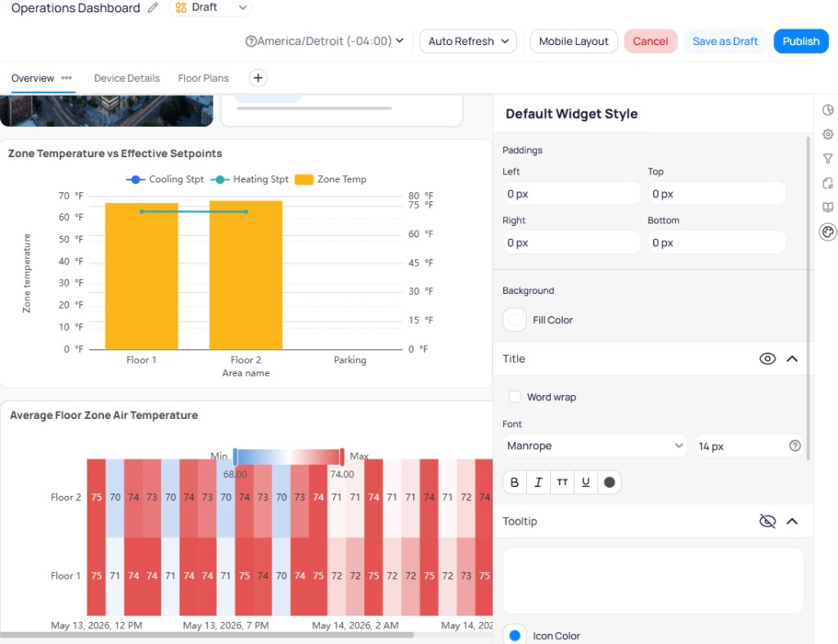The height and width of the screenshot is (644, 838).
Task: Cancel the dashboard edits
Action: (x=651, y=41)
